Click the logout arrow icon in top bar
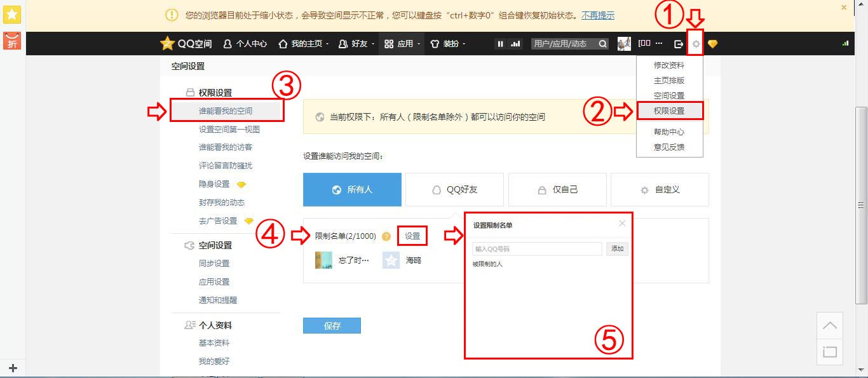 point(679,44)
